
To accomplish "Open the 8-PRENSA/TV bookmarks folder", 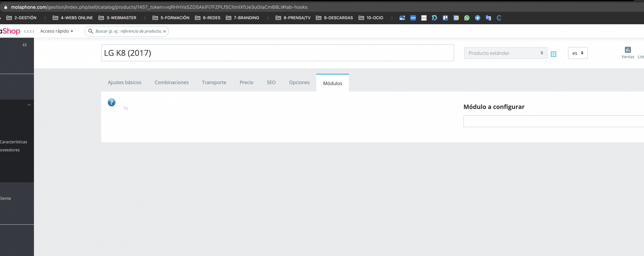I will click(293, 18).
